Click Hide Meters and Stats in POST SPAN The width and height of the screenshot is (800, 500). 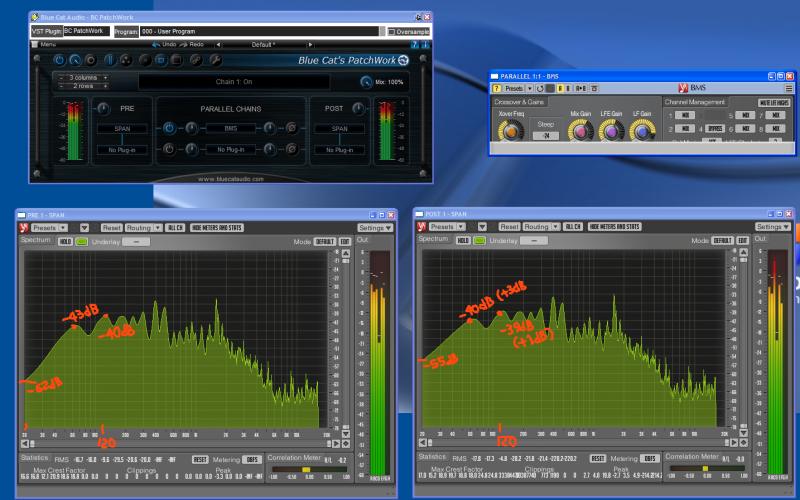(x=615, y=227)
